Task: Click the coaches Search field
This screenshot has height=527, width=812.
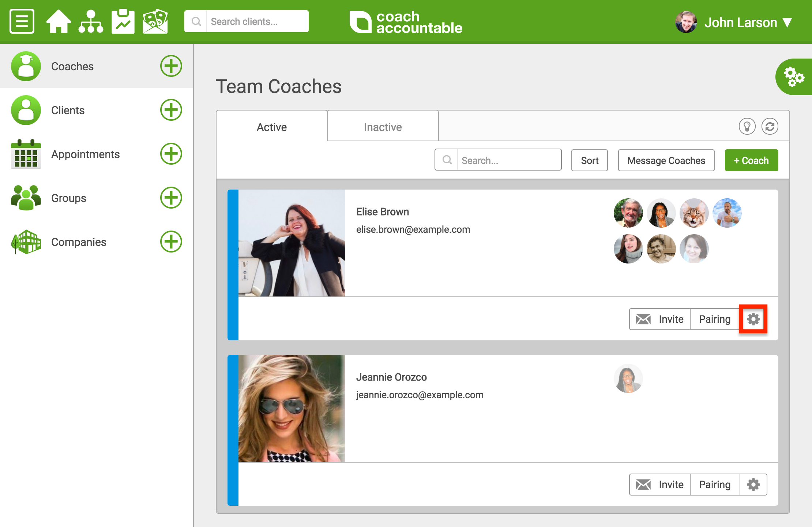Action: pos(498,160)
